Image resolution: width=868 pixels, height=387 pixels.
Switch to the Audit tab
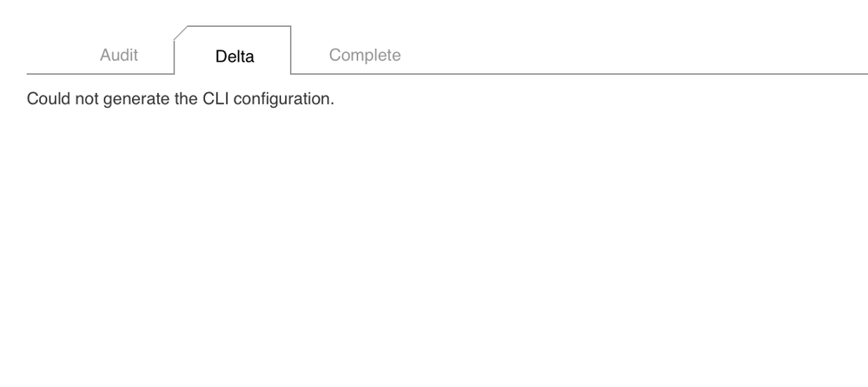(119, 56)
